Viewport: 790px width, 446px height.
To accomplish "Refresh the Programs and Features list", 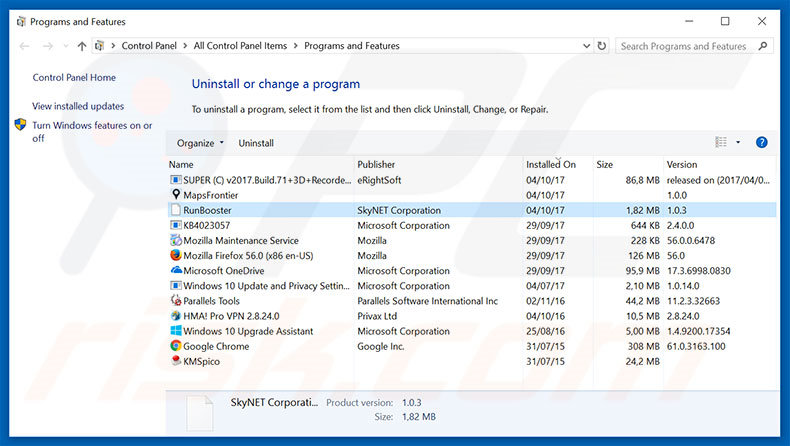I will tap(602, 46).
